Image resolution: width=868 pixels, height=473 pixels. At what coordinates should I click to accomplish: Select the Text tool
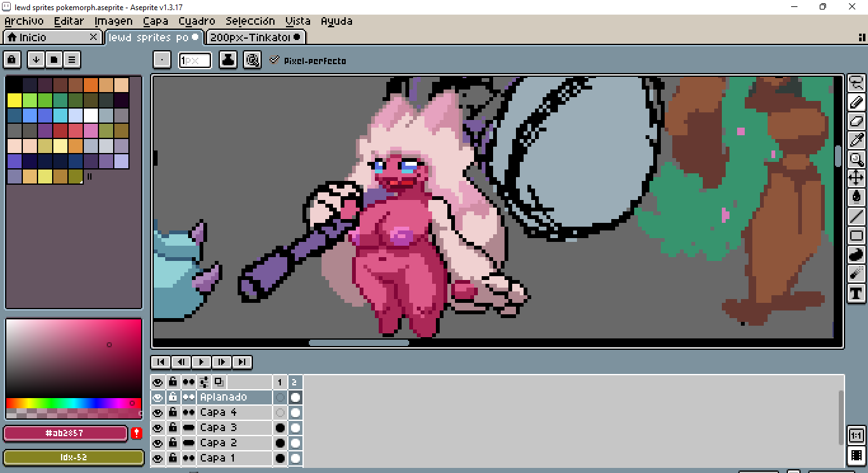(857, 293)
